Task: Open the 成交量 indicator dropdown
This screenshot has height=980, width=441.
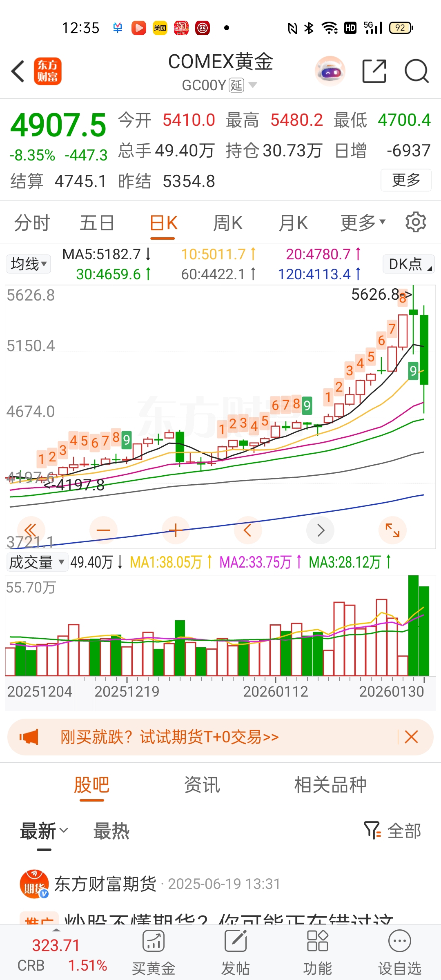Action: tap(37, 562)
